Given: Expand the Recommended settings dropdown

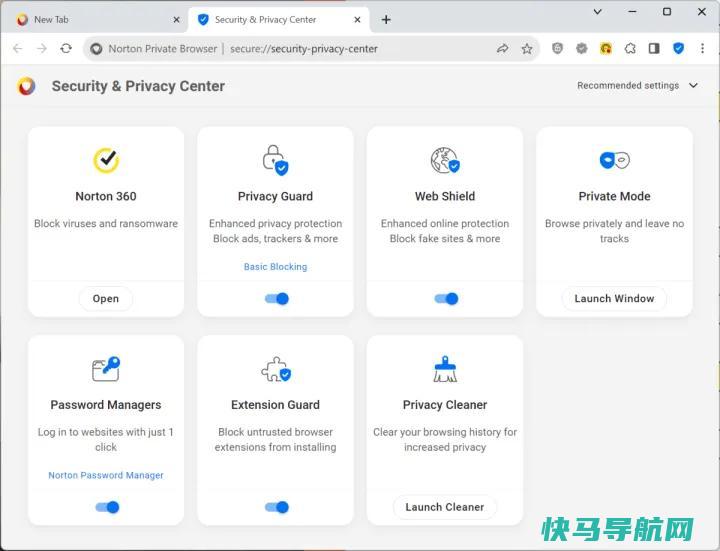Looking at the screenshot, I should (637, 85).
